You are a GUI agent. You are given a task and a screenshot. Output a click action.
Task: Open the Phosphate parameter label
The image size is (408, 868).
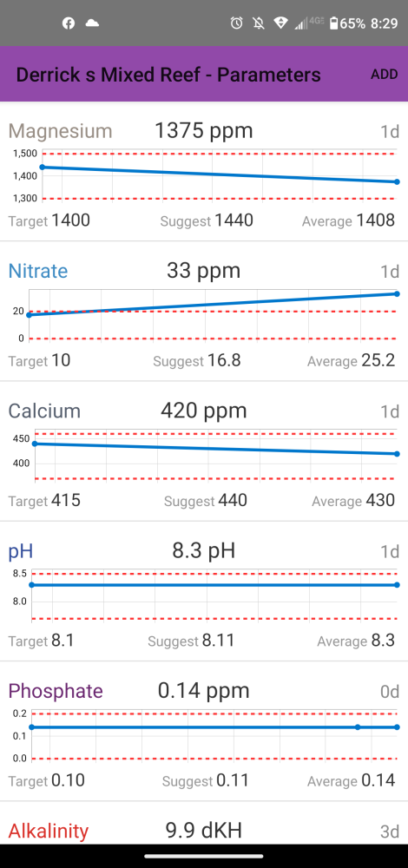click(x=56, y=692)
